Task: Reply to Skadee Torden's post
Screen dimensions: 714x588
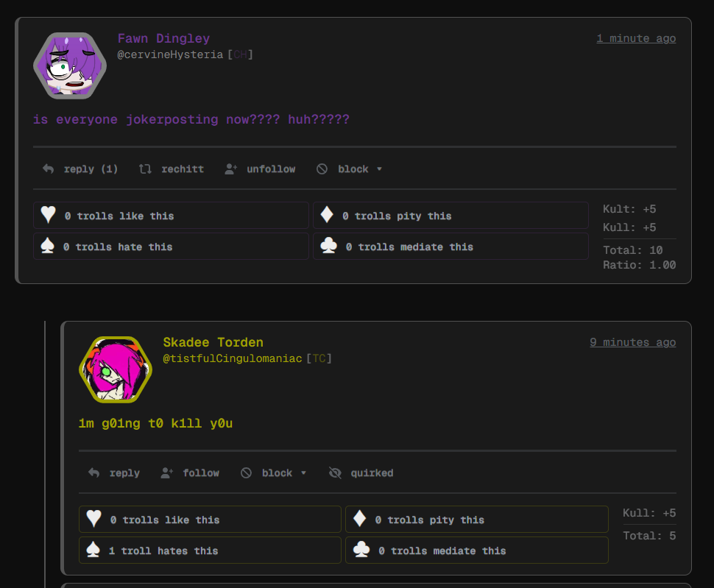Action: point(114,473)
